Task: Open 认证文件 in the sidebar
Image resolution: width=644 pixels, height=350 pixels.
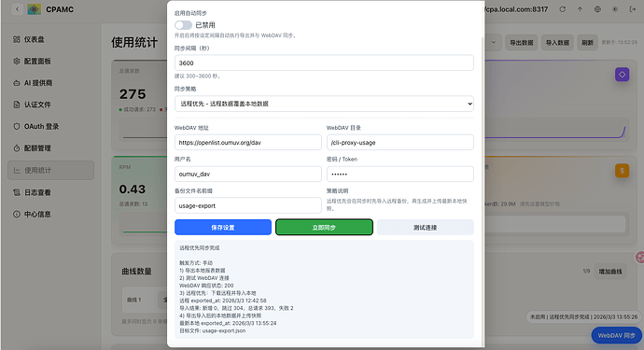Action: click(50, 105)
